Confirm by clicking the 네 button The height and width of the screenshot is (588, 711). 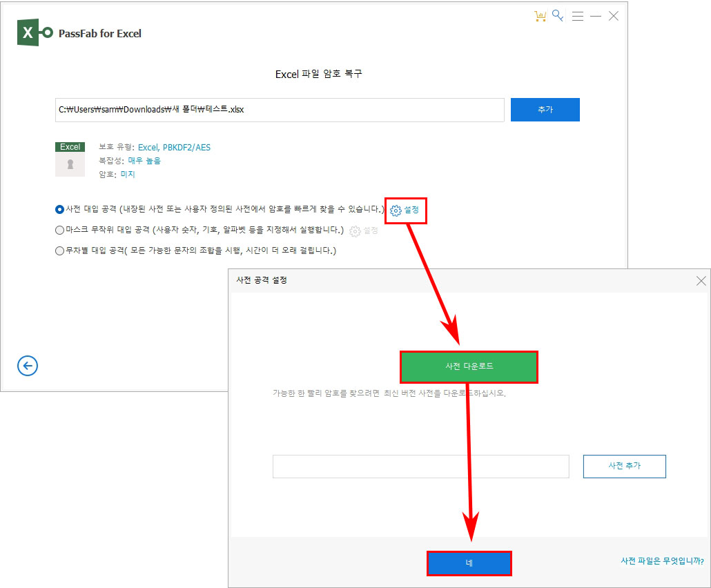469,563
